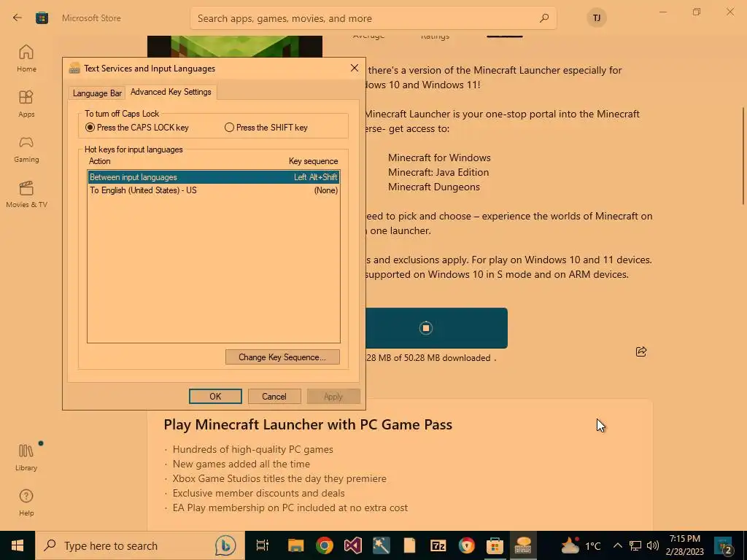Click the Minecraft: Java Edition text

point(438,172)
